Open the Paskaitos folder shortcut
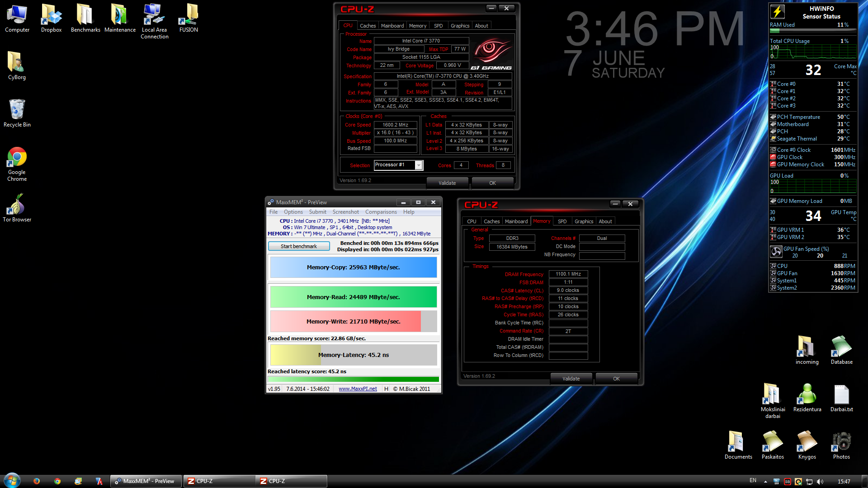This screenshot has width=868, height=488. pos(773,445)
